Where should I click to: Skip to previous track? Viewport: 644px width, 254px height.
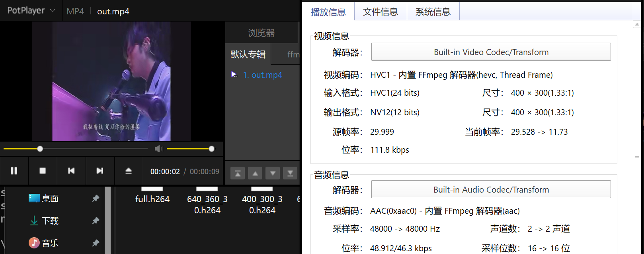[x=71, y=171]
